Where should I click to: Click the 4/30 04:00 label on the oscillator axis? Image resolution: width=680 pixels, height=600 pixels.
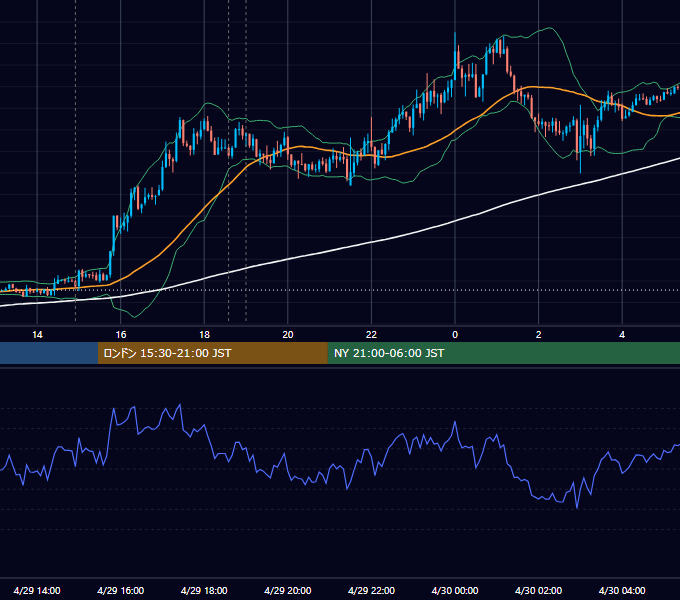click(x=622, y=590)
